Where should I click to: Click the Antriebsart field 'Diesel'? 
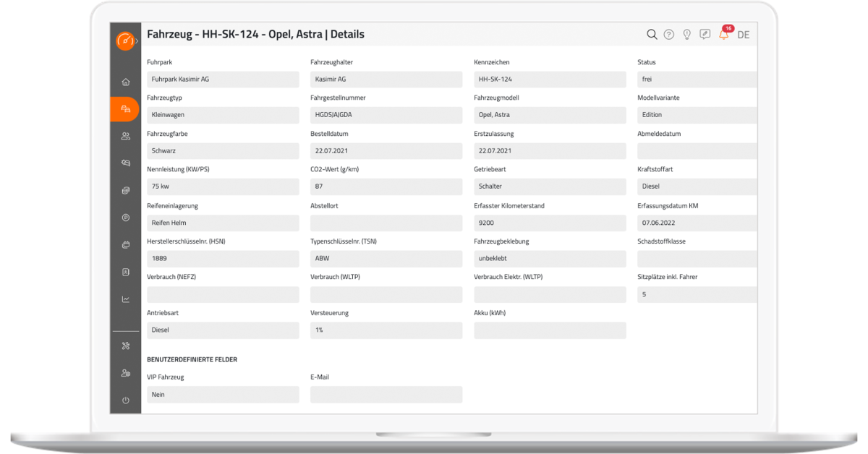(x=223, y=330)
